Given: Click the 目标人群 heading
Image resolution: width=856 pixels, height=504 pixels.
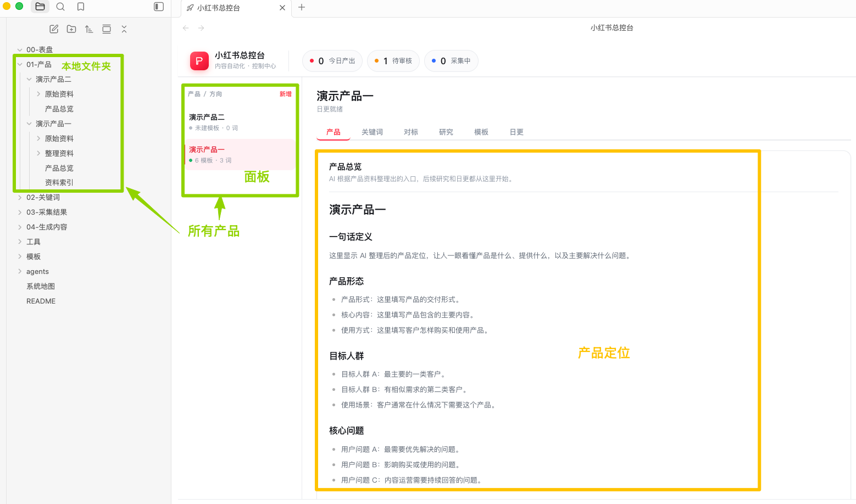Looking at the screenshot, I should pyautogui.click(x=346, y=356).
